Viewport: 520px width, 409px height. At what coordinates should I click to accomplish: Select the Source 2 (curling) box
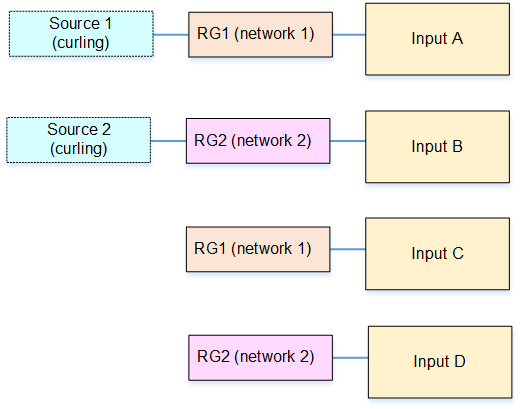(79, 140)
